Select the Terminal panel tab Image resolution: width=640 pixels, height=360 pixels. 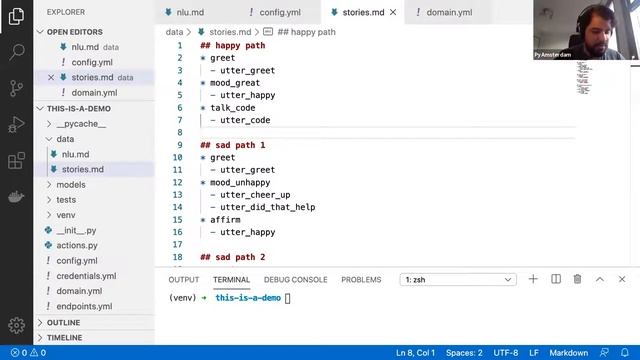pyautogui.click(x=231, y=280)
